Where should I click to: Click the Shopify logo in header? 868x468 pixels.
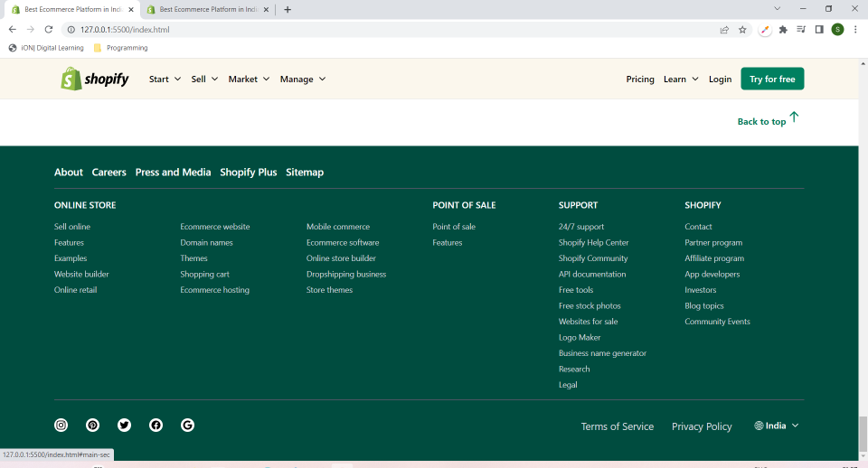(95, 80)
